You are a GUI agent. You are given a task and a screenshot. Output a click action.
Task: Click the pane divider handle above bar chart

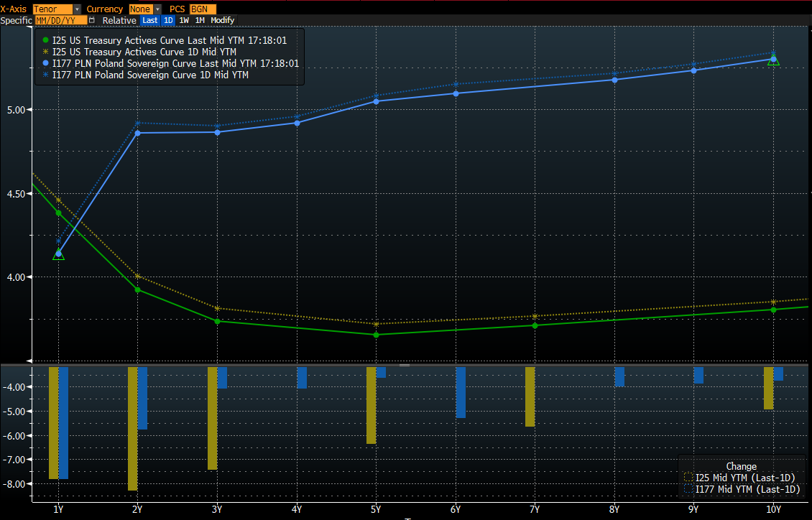click(405, 365)
